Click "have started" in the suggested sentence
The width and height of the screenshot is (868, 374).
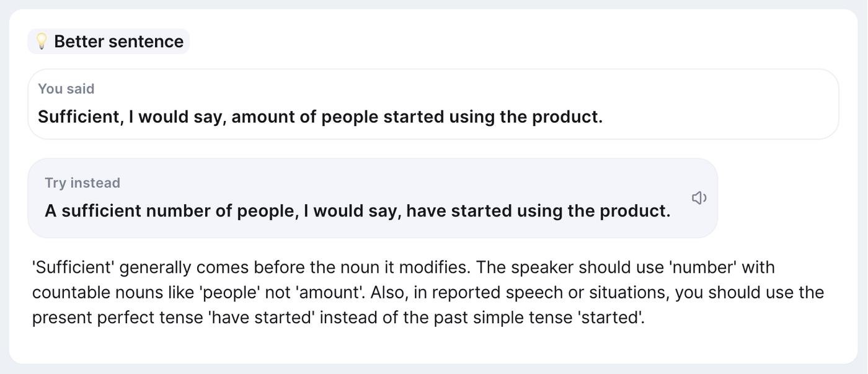click(459, 211)
